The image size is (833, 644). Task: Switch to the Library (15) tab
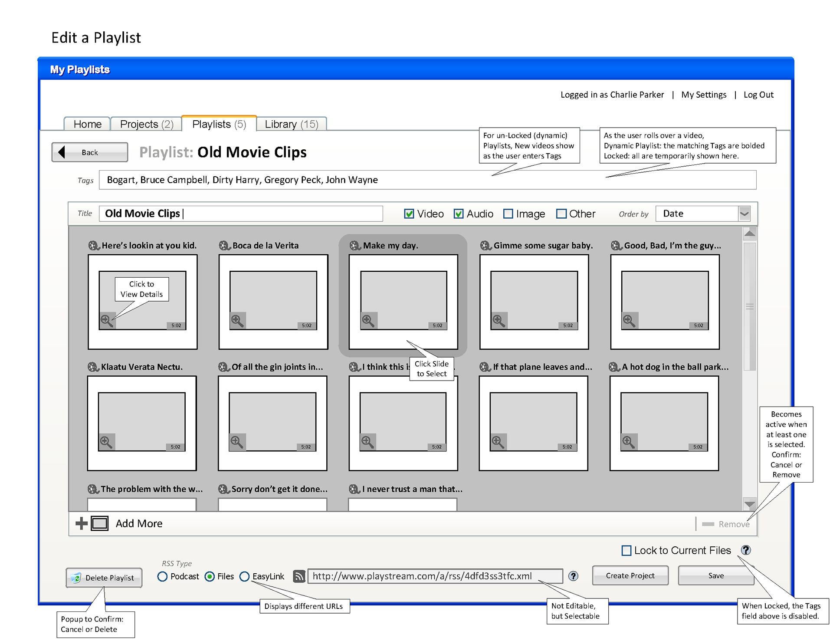[292, 125]
